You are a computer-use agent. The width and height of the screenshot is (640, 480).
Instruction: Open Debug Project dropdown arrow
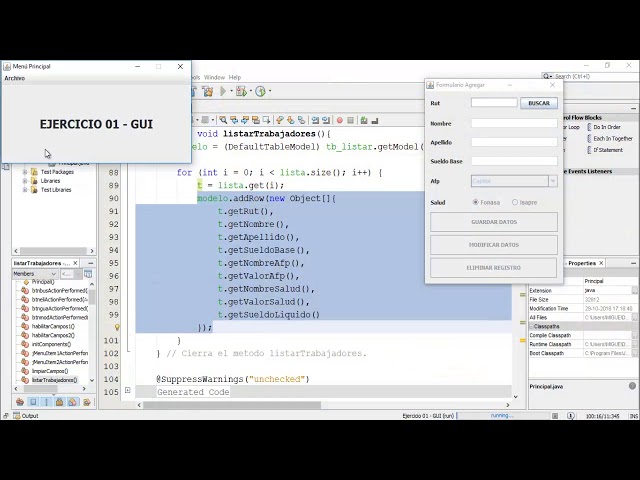251,91
